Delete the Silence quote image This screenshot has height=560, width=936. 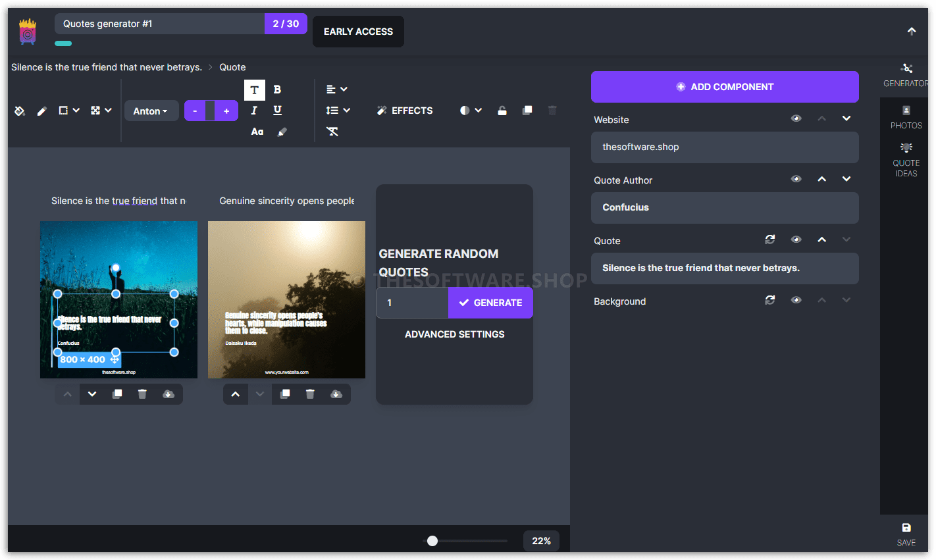tap(142, 394)
